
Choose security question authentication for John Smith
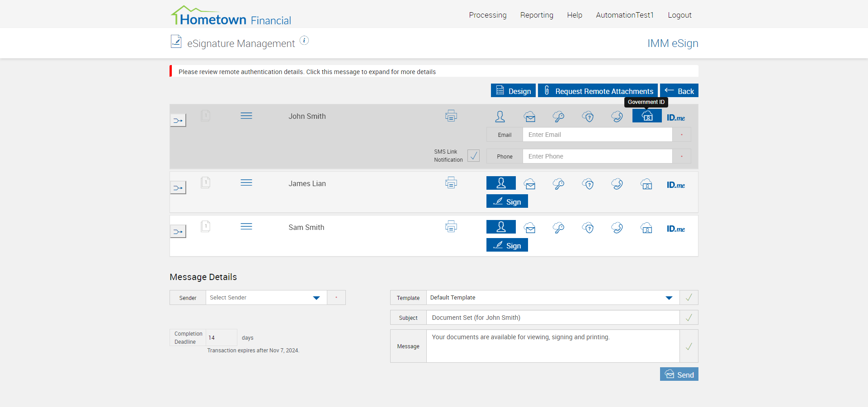pyautogui.click(x=588, y=117)
